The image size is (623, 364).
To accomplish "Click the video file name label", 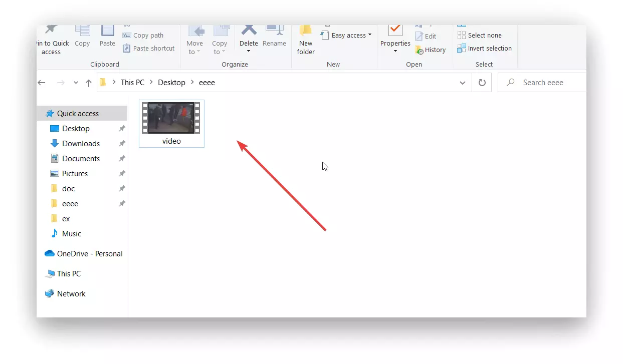I will [171, 141].
